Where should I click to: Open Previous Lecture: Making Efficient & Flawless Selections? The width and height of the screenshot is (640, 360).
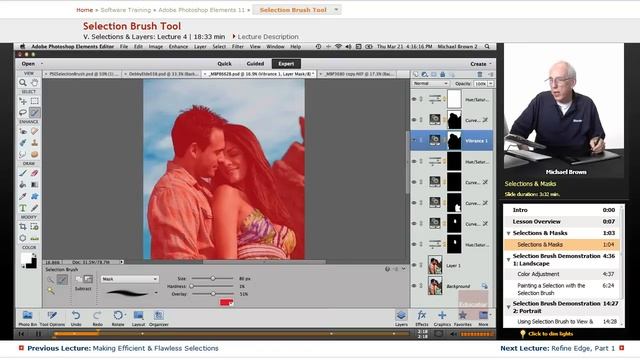(122, 348)
